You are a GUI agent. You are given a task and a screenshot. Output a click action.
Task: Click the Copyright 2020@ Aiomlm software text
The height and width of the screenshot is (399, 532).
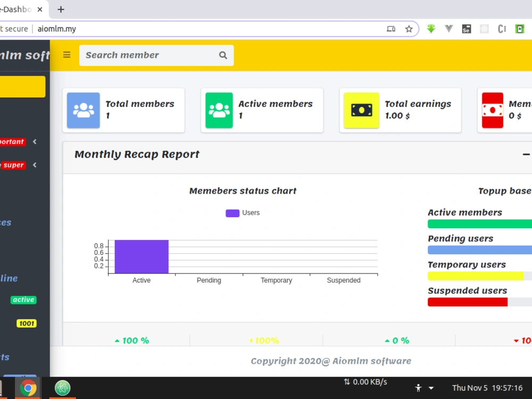tap(331, 361)
